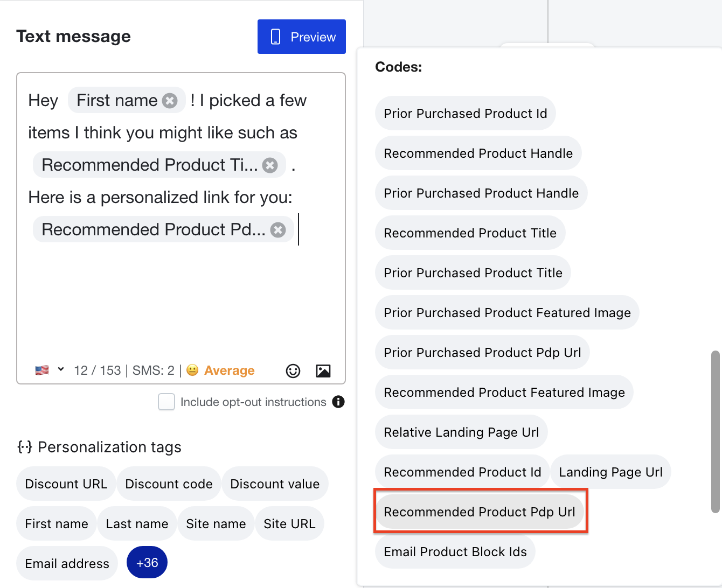This screenshot has height=588, width=722.
Task: Insert the Discount code tag
Action: (169, 484)
